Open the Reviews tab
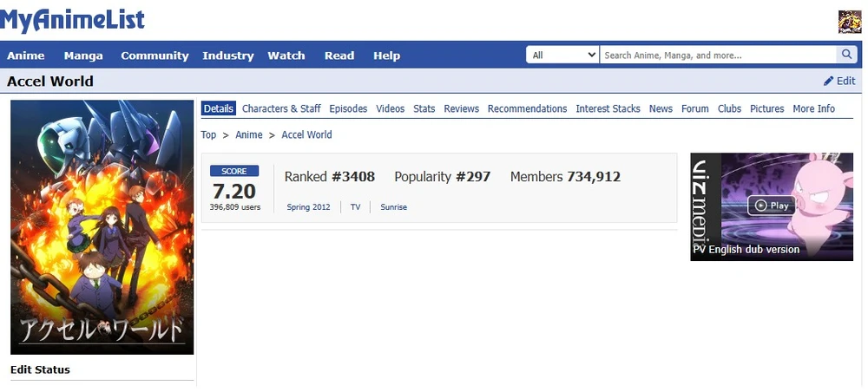The image size is (868, 392). pyautogui.click(x=461, y=108)
